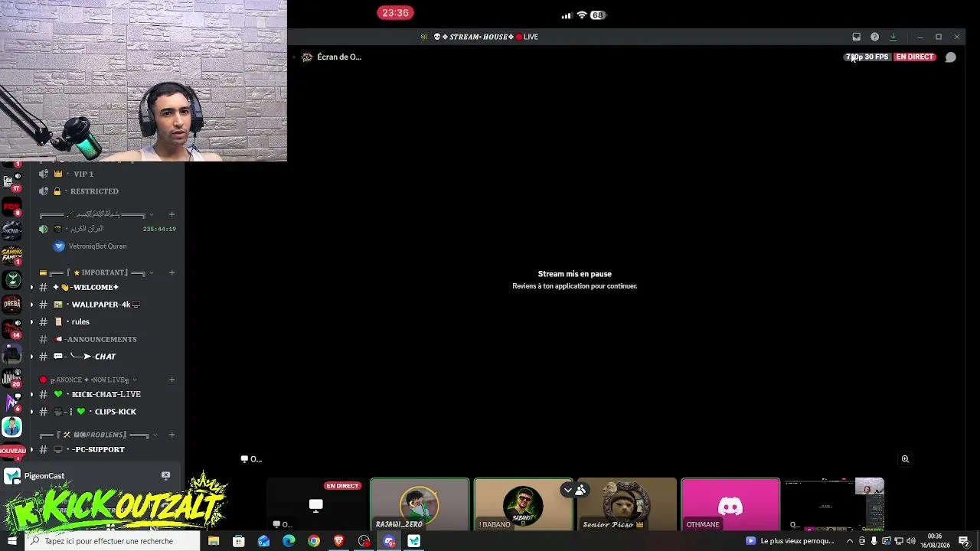Add channel to IMPORTANT category

[x=171, y=272]
